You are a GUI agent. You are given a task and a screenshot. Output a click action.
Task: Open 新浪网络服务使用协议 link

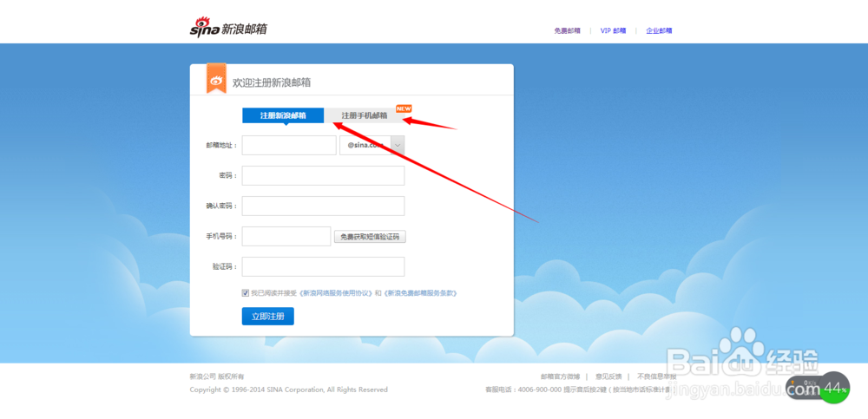336,293
